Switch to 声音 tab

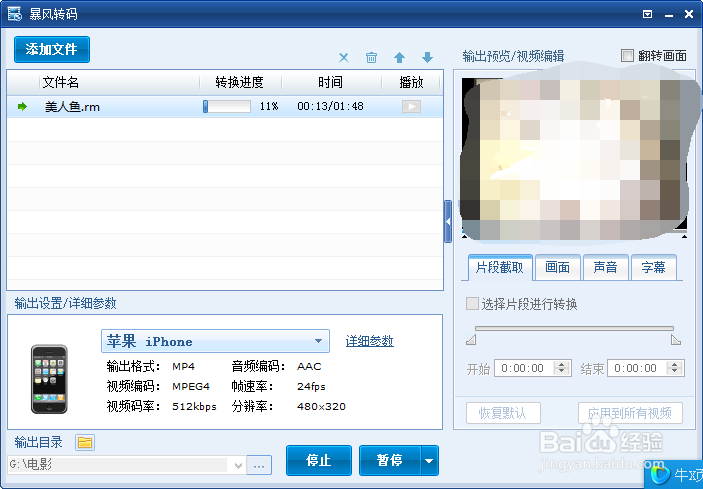pos(606,268)
